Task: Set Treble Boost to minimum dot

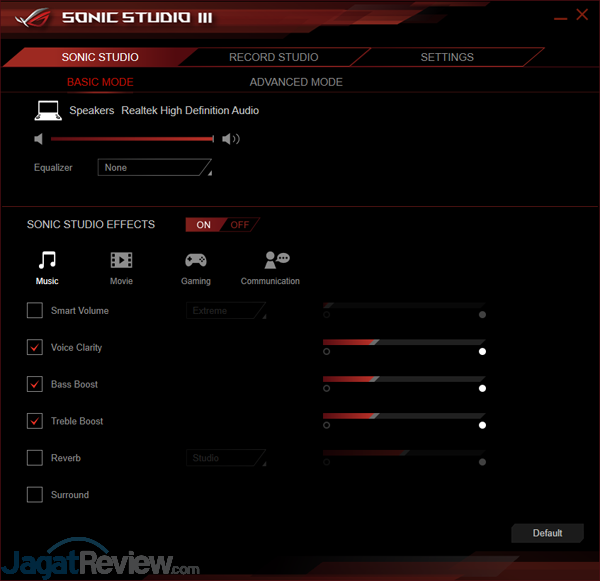Action: tap(326, 425)
